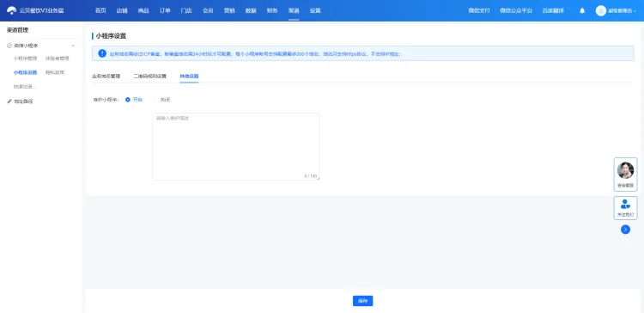644x313 pixels.
Task: Select the 开启 radio option
Action: coord(128,100)
